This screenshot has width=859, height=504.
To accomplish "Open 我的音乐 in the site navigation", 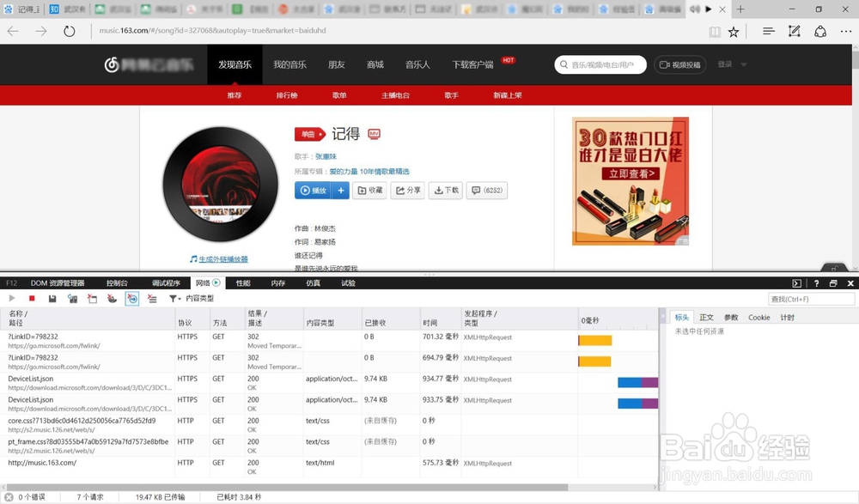I will click(289, 64).
